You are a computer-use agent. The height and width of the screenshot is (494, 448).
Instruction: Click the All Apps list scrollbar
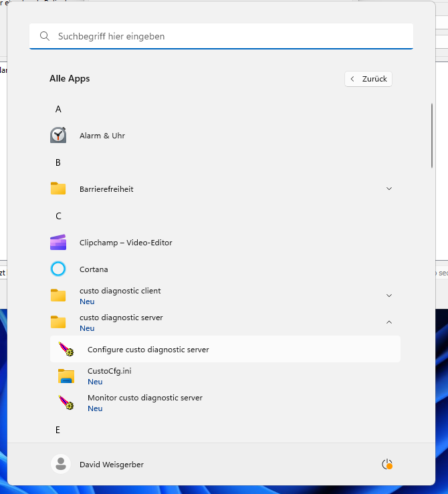pyautogui.click(x=431, y=136)
